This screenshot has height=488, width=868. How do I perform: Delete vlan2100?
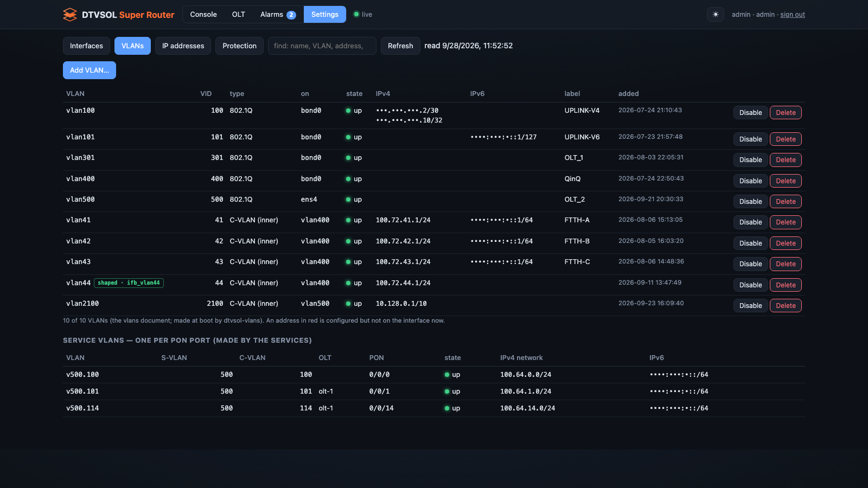tap(786, 306)
